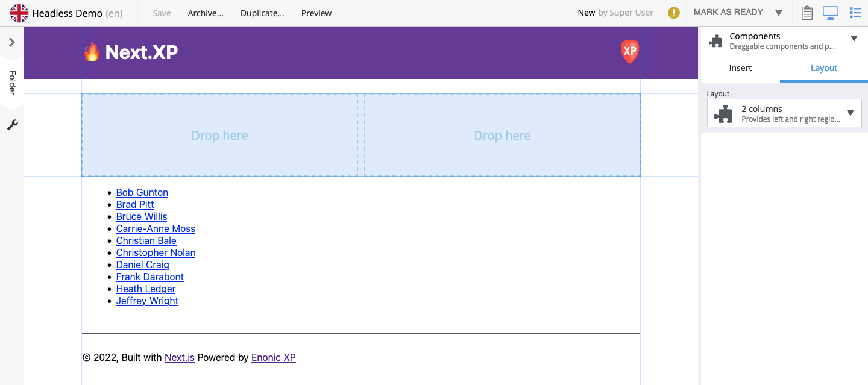This screenshot has width=868, height=385.
Task: Open the Brad Pitt link
Action: (135, 204)
